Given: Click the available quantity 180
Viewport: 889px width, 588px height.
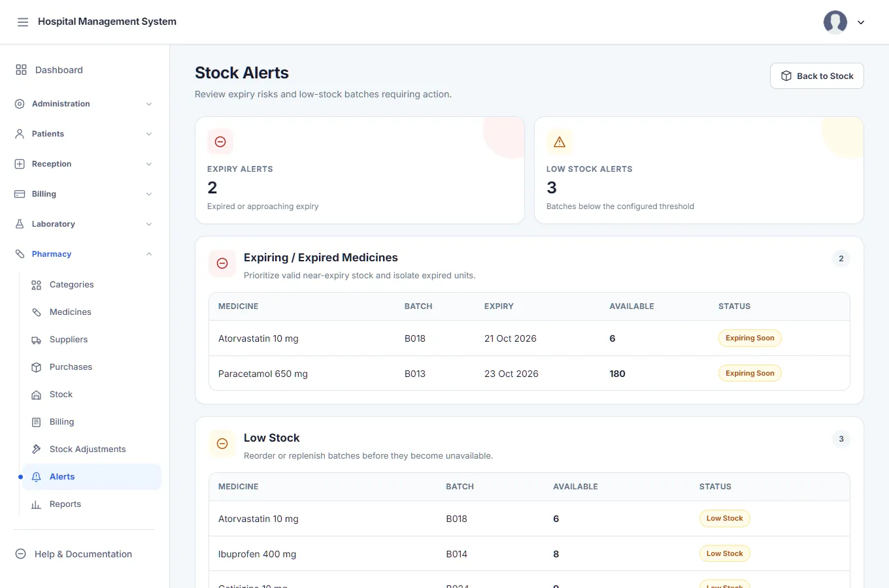Looking at the screenshot, I should [618, 374].
